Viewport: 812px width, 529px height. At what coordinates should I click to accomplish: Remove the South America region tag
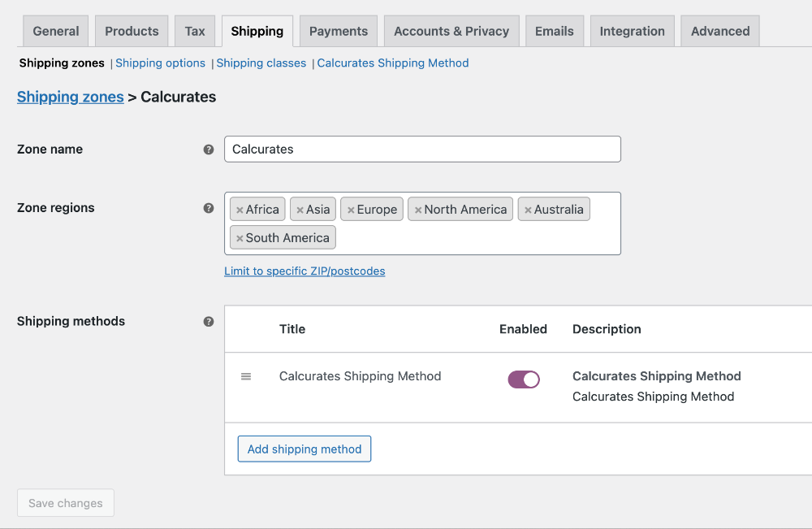240,238
